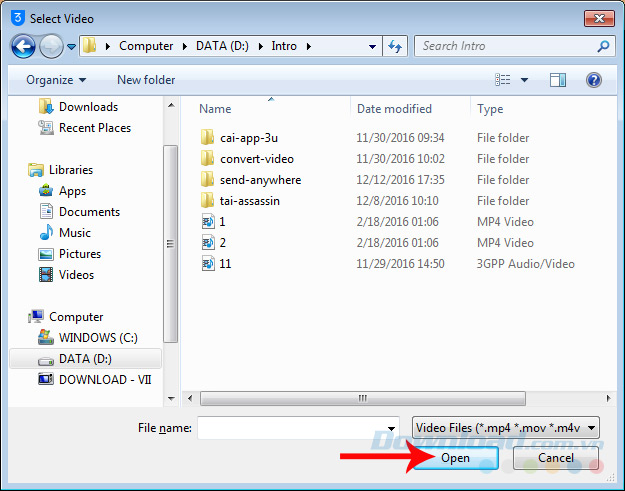Select Downloads in the navigation pane
Screen dimensions: 625x491
tap(88, 107)
